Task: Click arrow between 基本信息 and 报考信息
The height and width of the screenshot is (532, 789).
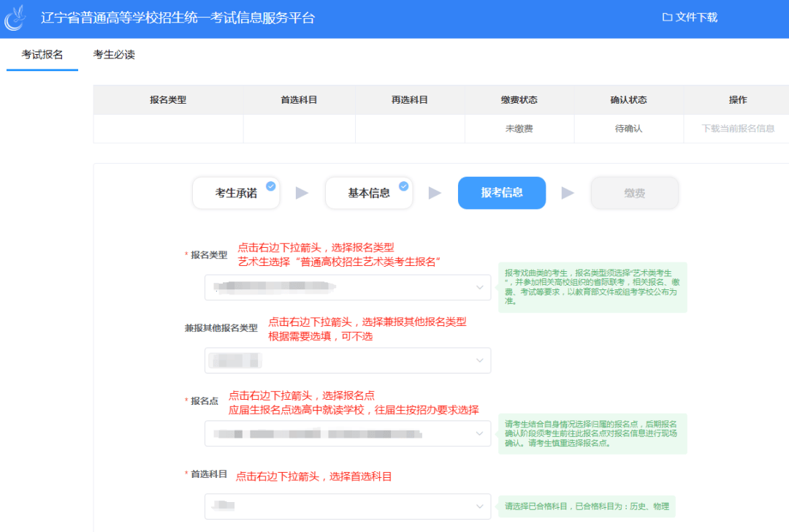Action: pyautogui.click(x=435, y=194)
